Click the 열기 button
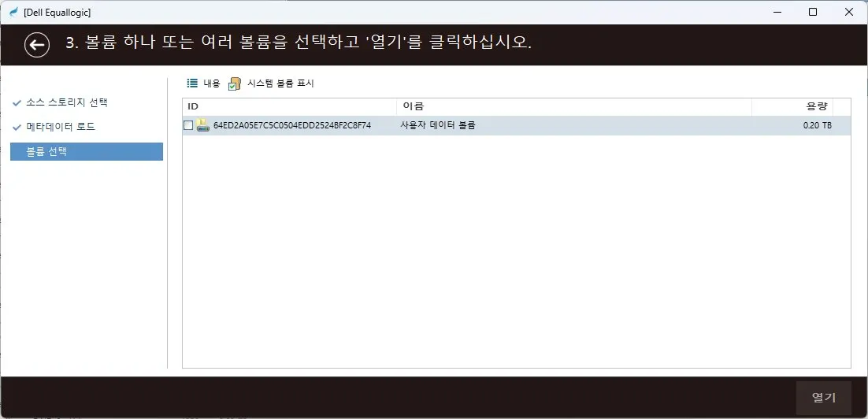Screen dimensions: 868x419 pos(823,398)
